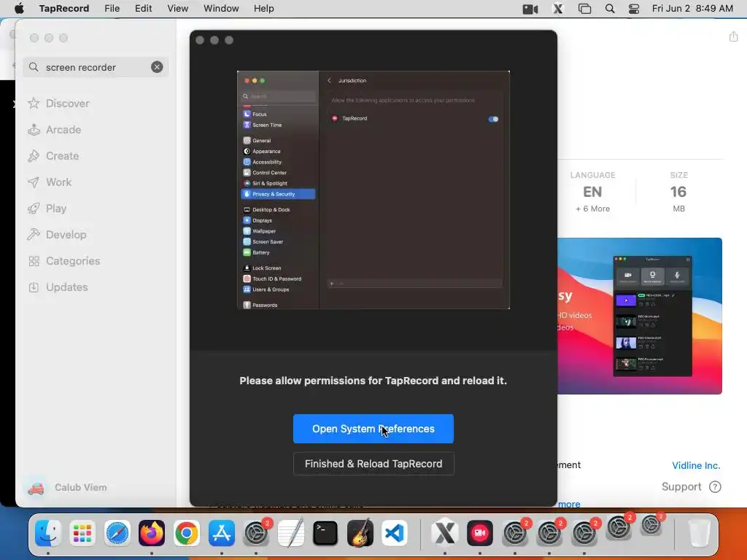Click the date and time in menu bar
747x560 pixels.
coord(692,9)
